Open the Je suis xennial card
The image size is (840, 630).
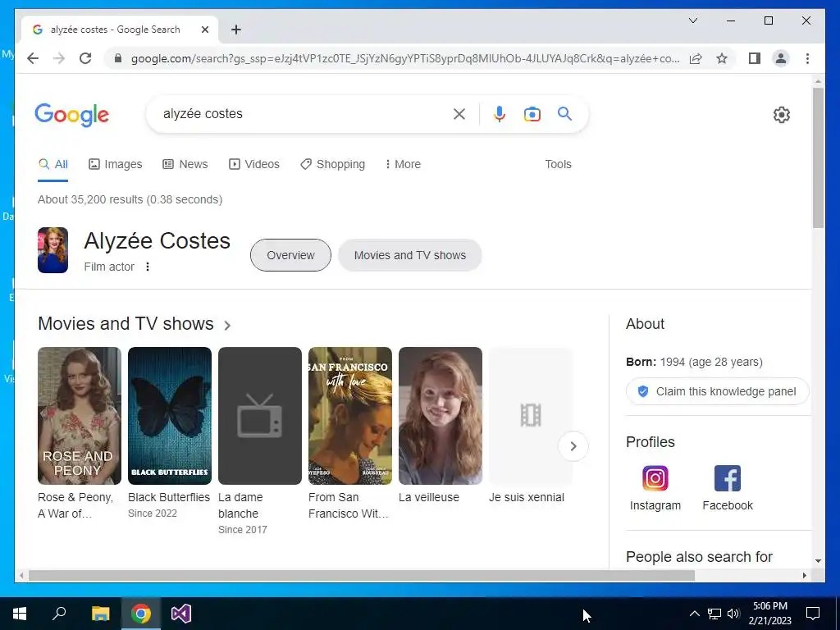click(x=531, y=416)
